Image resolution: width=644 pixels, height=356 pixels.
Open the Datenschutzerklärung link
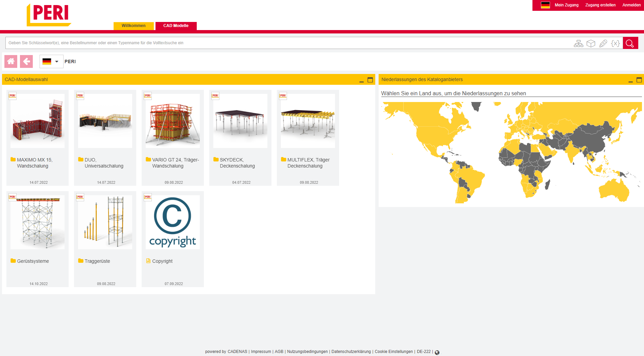[x=351, y=351]
